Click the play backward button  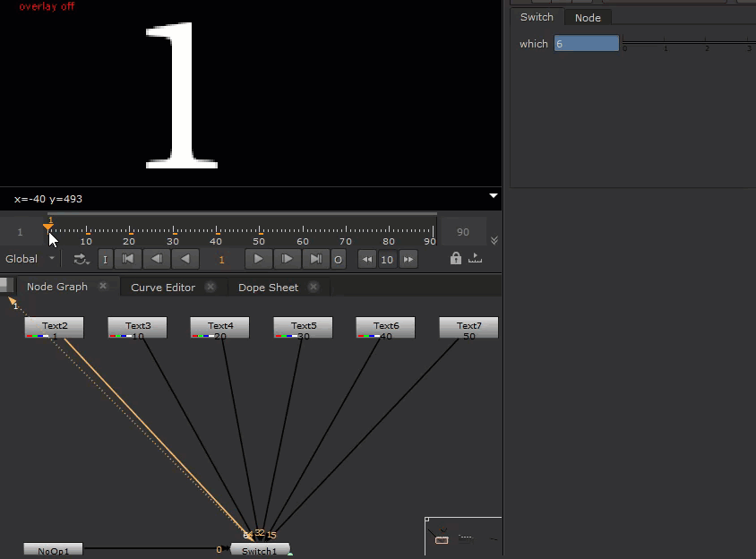pyautogui.click(x=185, y=259)
